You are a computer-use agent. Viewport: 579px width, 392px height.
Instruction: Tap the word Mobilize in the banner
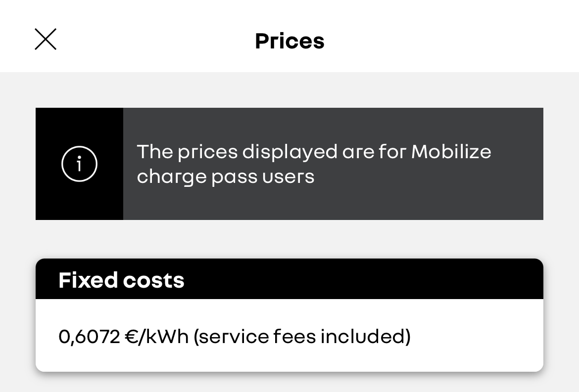coord(451,152)
